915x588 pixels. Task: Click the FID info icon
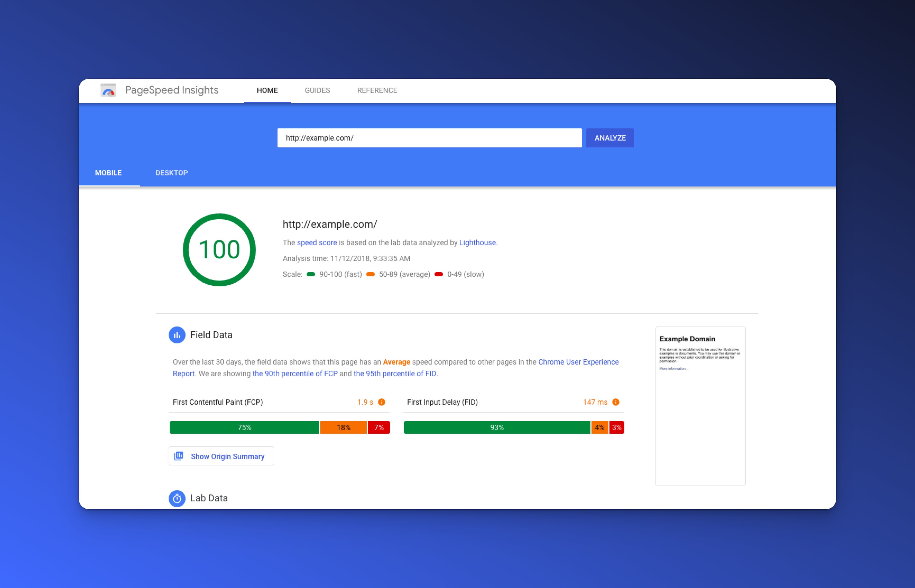pyautogui.click(x=616, y=402)
